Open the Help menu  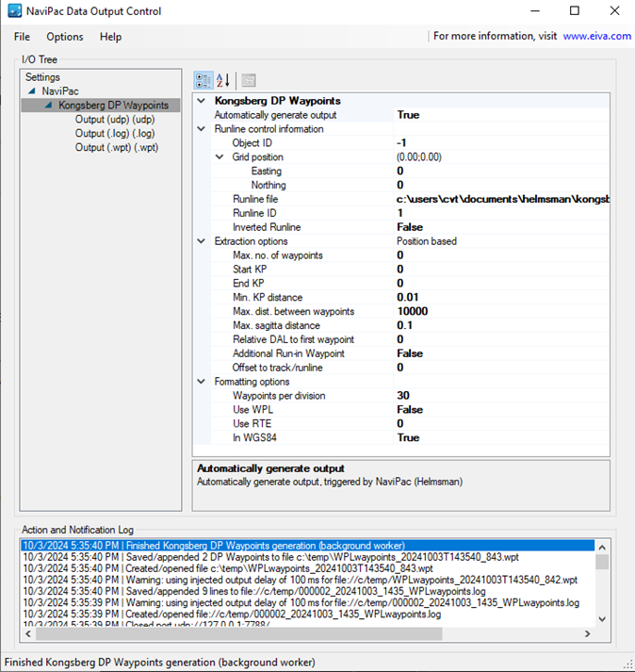point(110,37)
